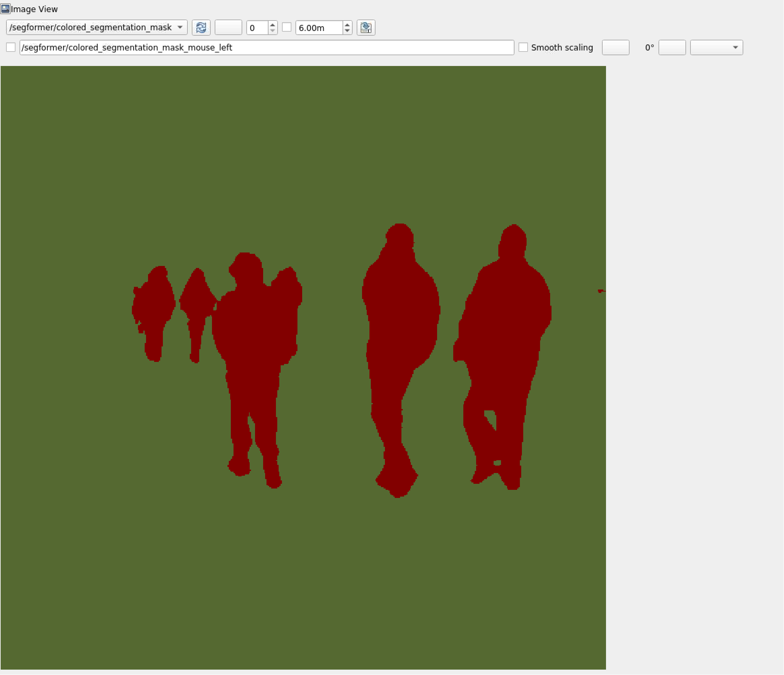Click the blank rotate-right button after 0°
Viewport: 784px width, 675px height.
click(x=672, y=47)
